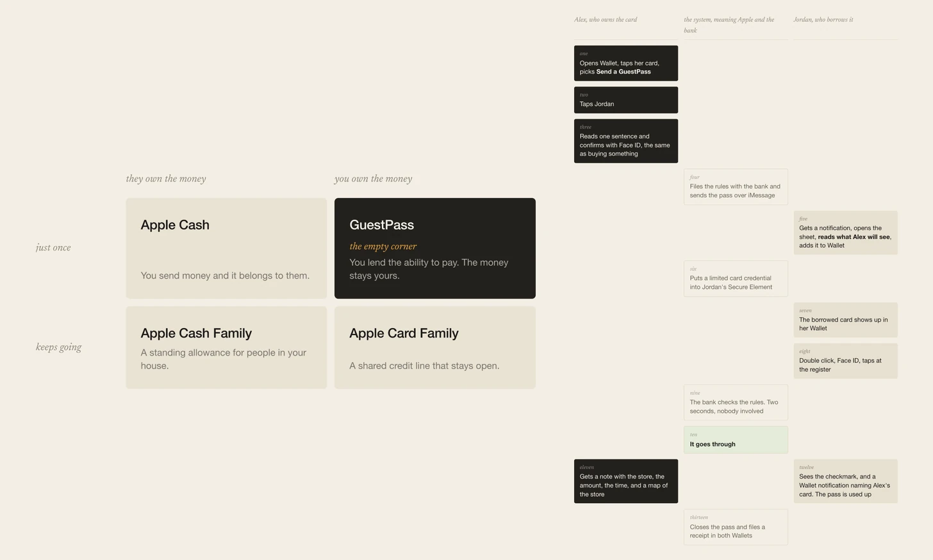Click step ten "It goes through" card
The width and height of the screenshot is (933, 560).
(736, 440)
